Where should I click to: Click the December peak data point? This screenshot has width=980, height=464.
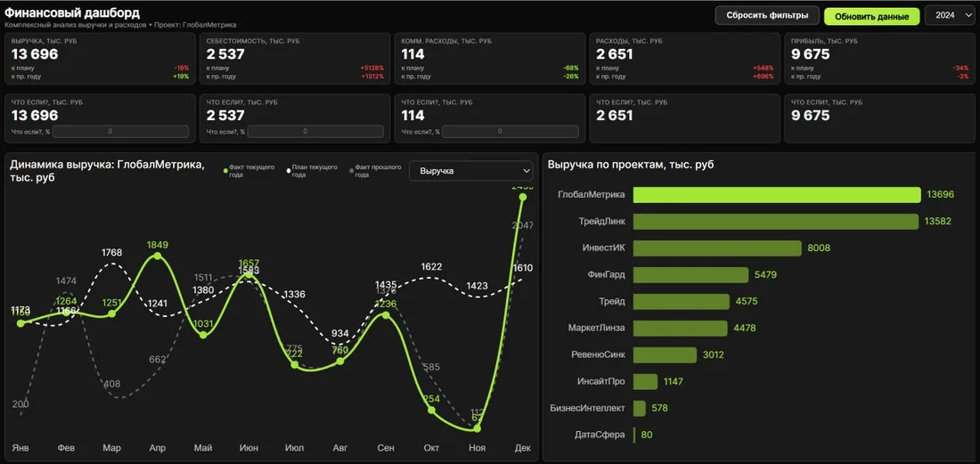click(x=522, y=197)
